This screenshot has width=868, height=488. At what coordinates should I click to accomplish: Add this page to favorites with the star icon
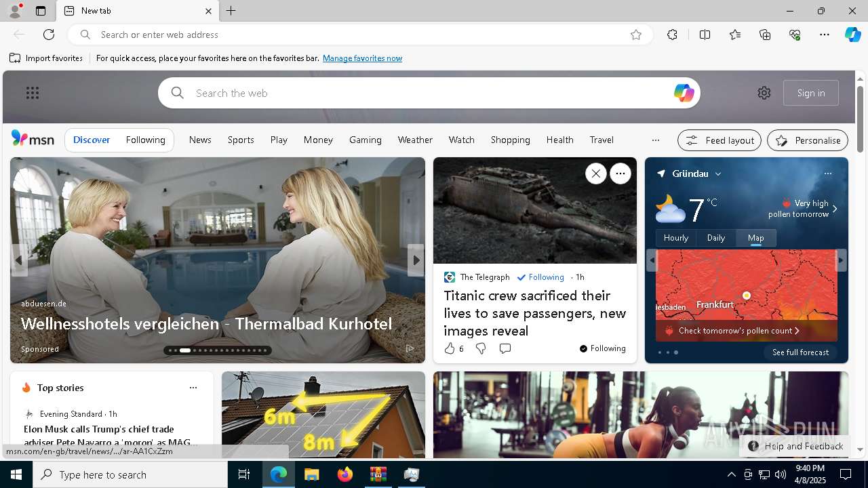point(636,35)
